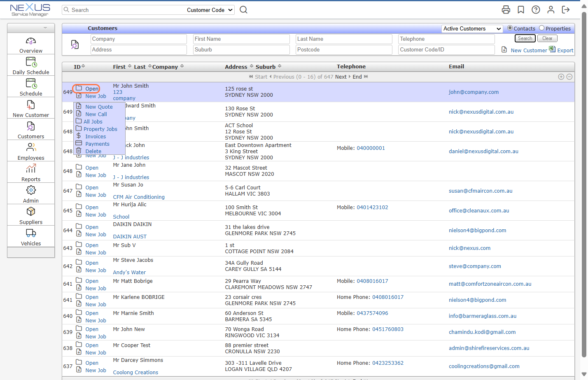Open the Daily Schedule sidebar icon

pos(31,62)
